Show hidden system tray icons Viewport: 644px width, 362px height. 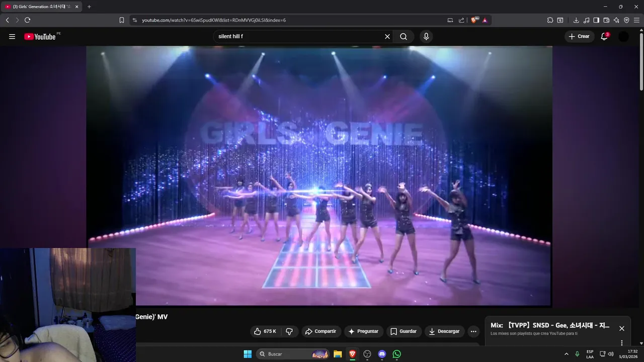[567, 354]
